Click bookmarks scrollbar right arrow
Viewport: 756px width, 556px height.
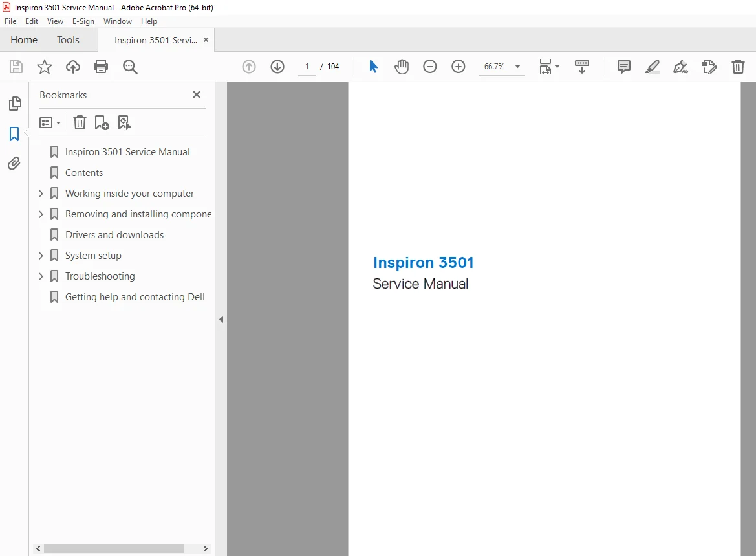pos(206,549)
